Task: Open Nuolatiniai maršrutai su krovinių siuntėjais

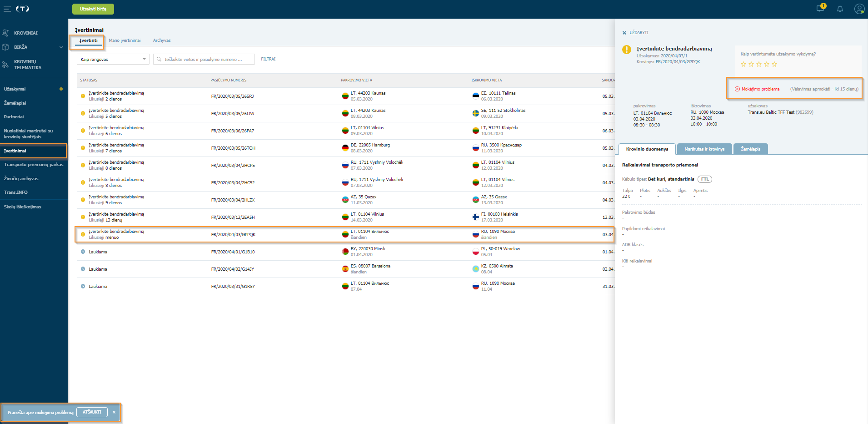Action: pyautogui.click(x=29, y=134)
